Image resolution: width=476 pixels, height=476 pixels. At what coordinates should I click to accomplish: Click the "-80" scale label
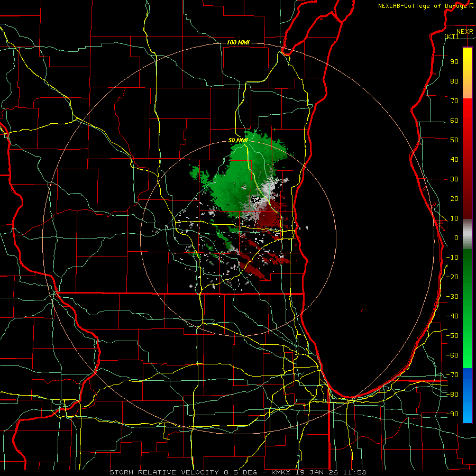tap(452, 395)
